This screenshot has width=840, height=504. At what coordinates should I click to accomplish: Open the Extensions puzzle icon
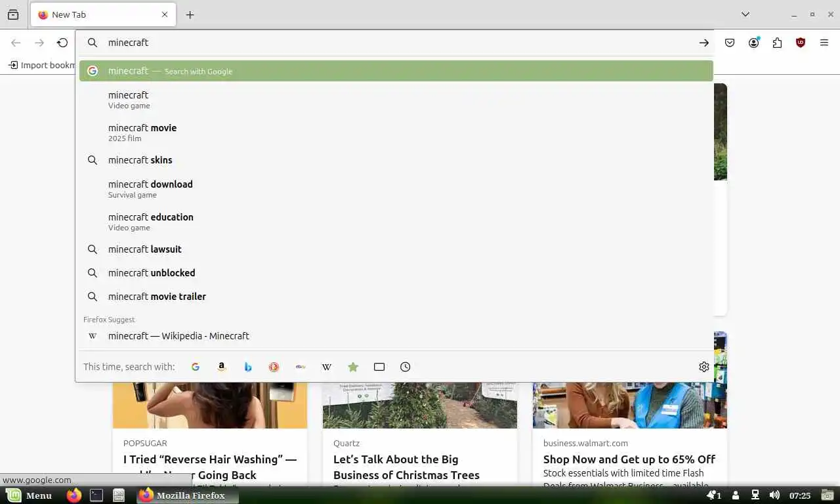[x=777, y=43]
